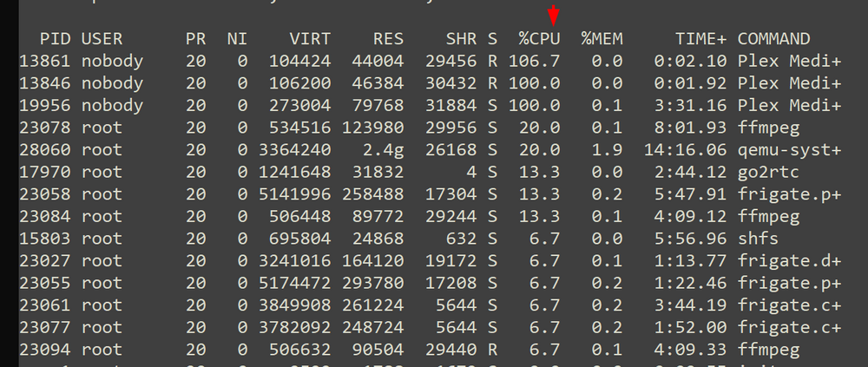Click the %MEM column header

click(602, 39)
